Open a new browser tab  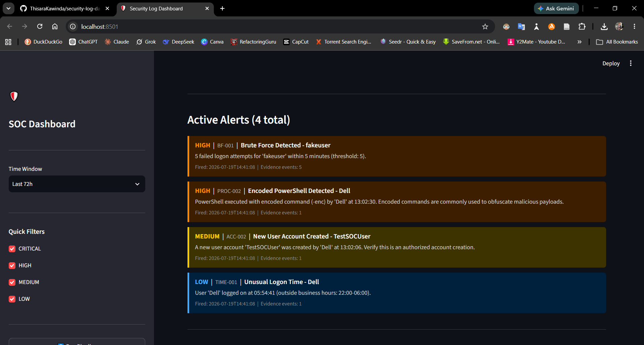(222, 8)
